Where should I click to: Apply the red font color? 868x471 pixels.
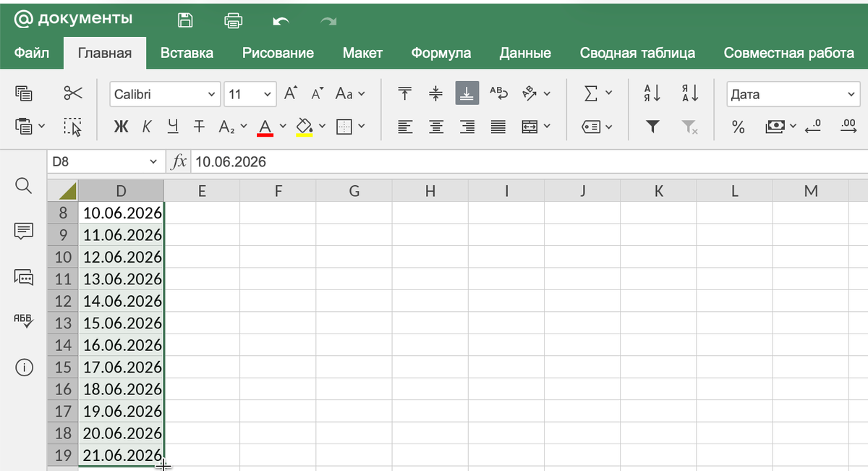[x=265, y=127]
